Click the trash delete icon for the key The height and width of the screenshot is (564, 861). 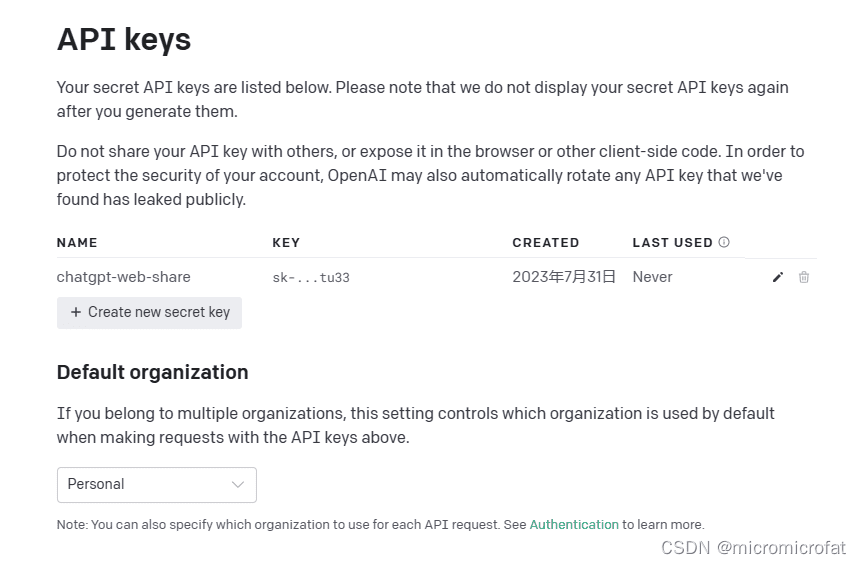click(x=804, y=277)
